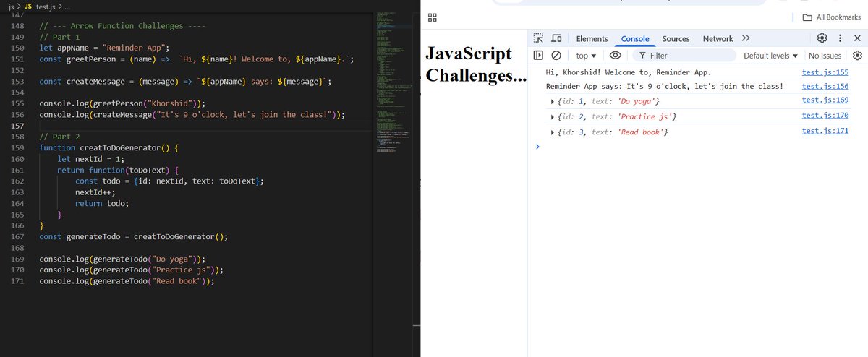This screenshot has height=357, width=868.
Task: Create a live expression with eye icon
Action: click(616, 56)
